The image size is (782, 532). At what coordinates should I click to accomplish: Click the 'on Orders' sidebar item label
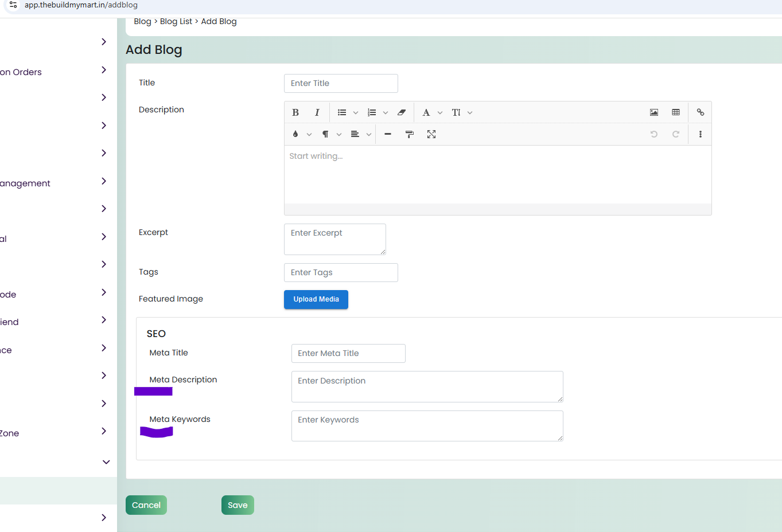click(21, 72)
